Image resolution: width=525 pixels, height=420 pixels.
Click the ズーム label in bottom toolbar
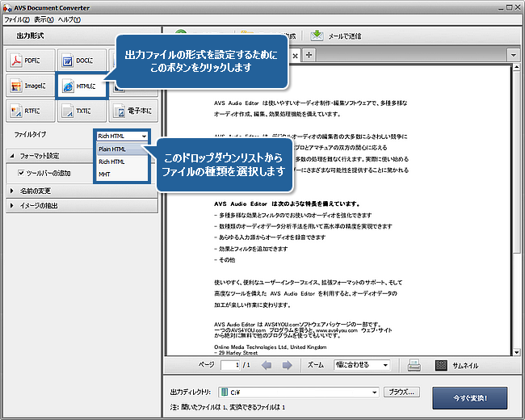point(315,365)
